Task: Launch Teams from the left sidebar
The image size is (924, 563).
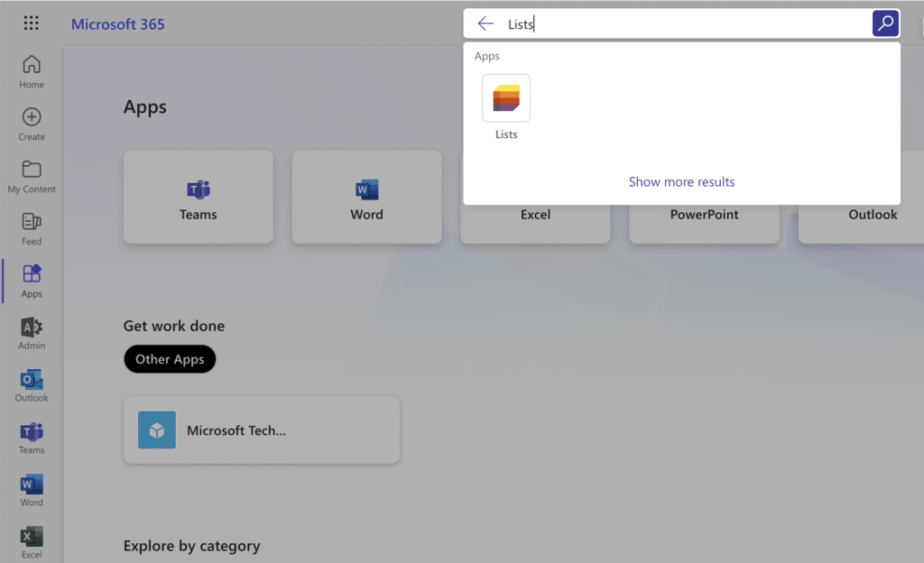Action: [x=32, y=438]
